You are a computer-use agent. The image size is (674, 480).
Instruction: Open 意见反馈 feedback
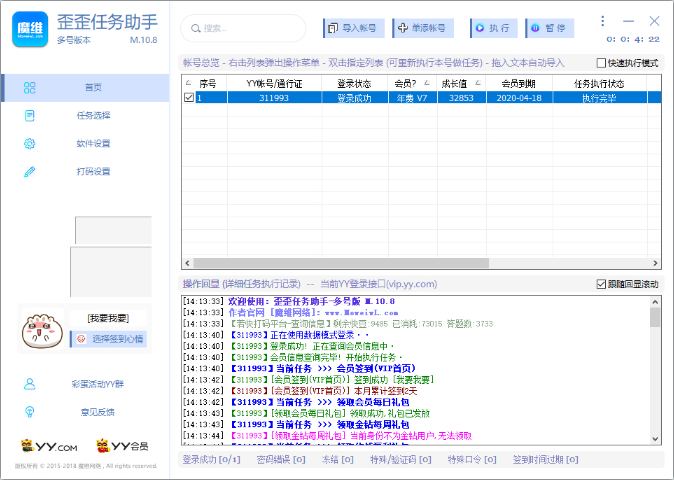pos(98,412)
